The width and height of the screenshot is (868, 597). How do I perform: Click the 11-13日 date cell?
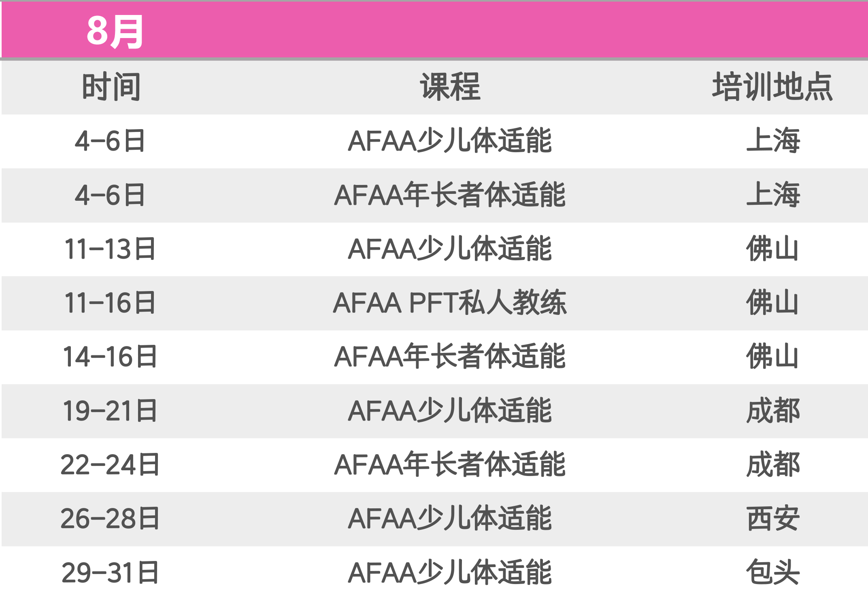tap(110, 249)
